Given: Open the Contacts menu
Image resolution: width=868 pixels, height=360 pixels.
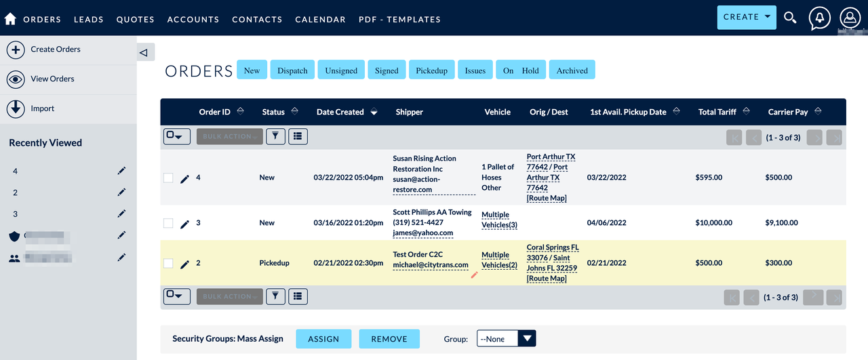Looking at the screenshot, I should pyautogui.click(x=257, y=20).
